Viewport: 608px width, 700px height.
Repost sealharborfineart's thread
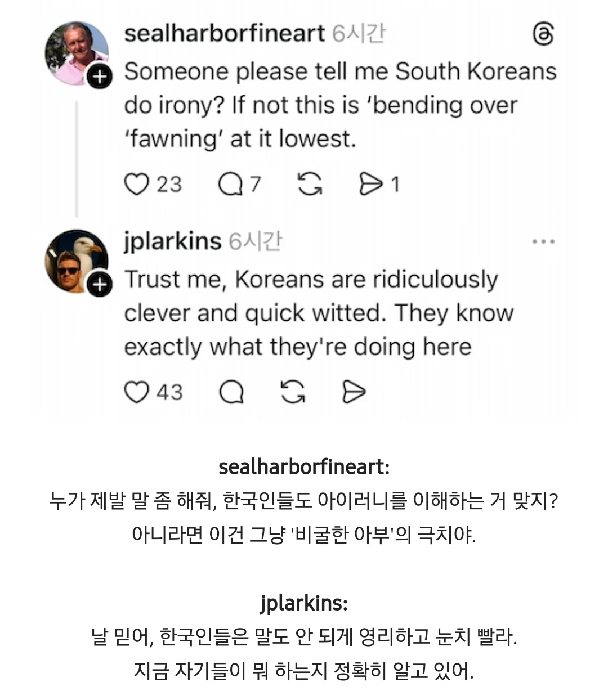click(x=309, y=184)
